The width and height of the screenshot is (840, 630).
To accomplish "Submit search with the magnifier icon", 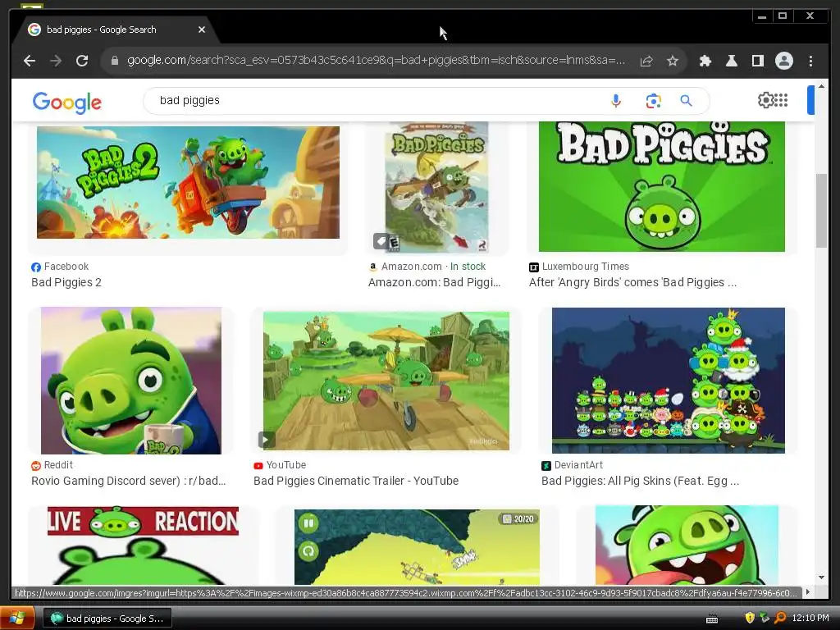I will [686, 100].
